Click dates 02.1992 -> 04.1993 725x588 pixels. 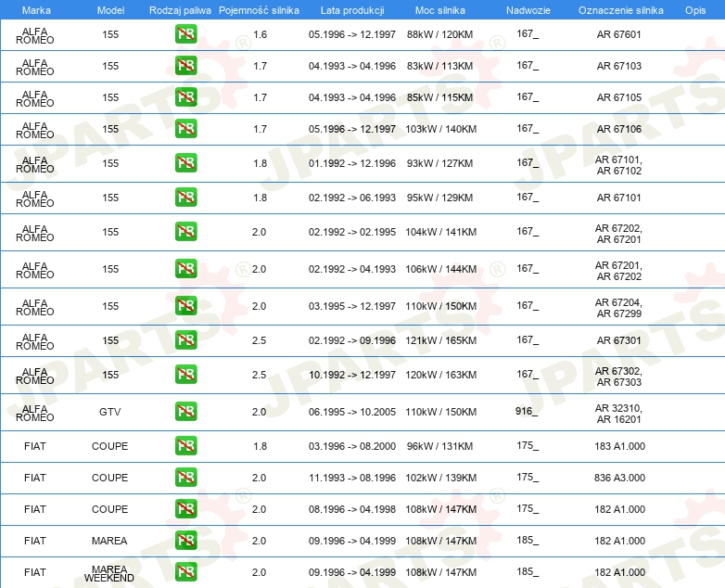click(x=352, y=269)
